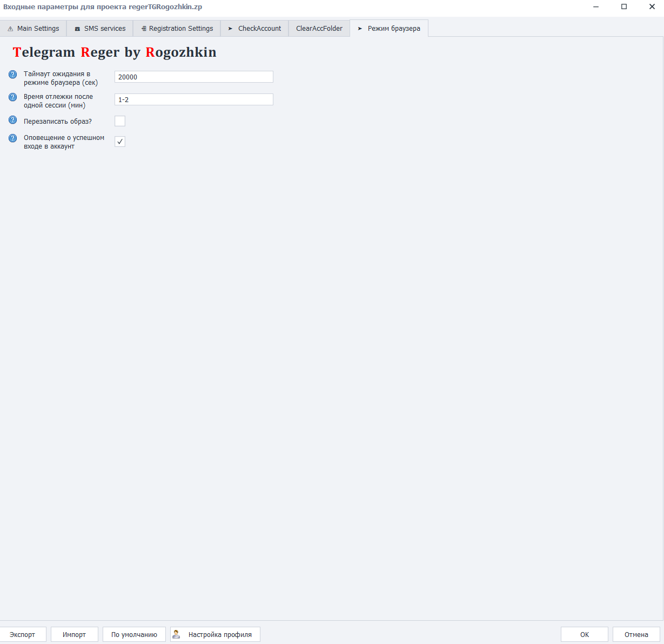Select the CheckAccount tab
664x644 pixels.
coord(254,29)
